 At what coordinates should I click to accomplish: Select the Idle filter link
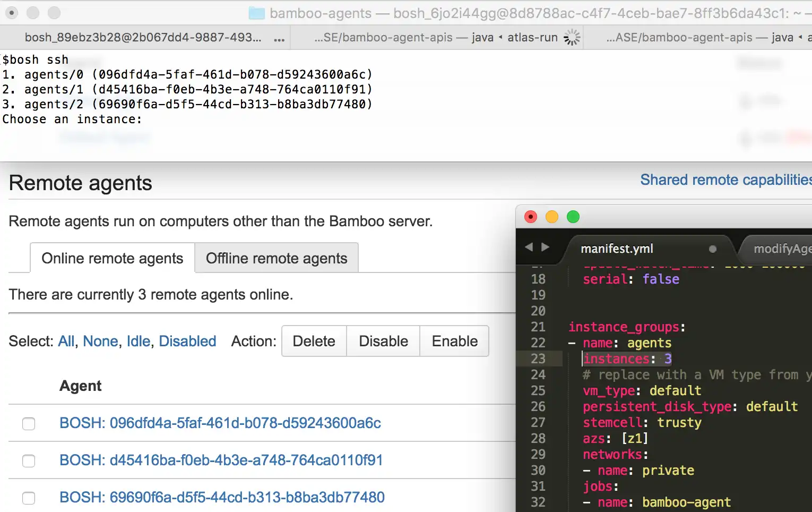[138, 341]
